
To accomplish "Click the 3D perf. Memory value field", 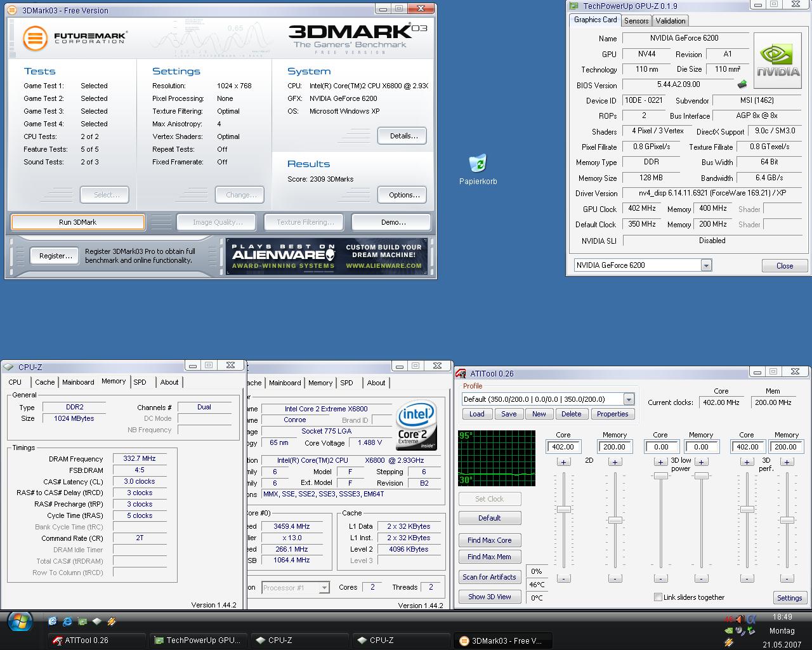I will (787, 447).
